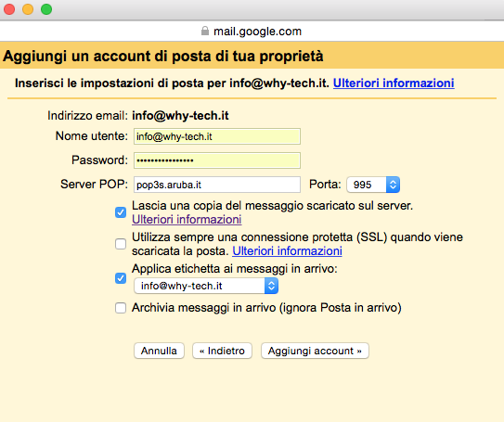The image size is (504, 422).
Task: Click the red close window button
Action: (9, 9)
